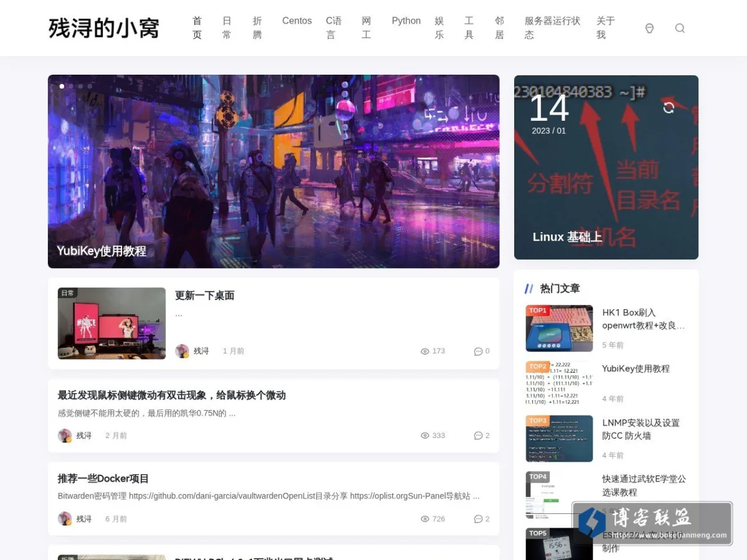The height and width of the screenshot is (560, 747).
Task: Open the Python menu item
Action: click(406, 21)
